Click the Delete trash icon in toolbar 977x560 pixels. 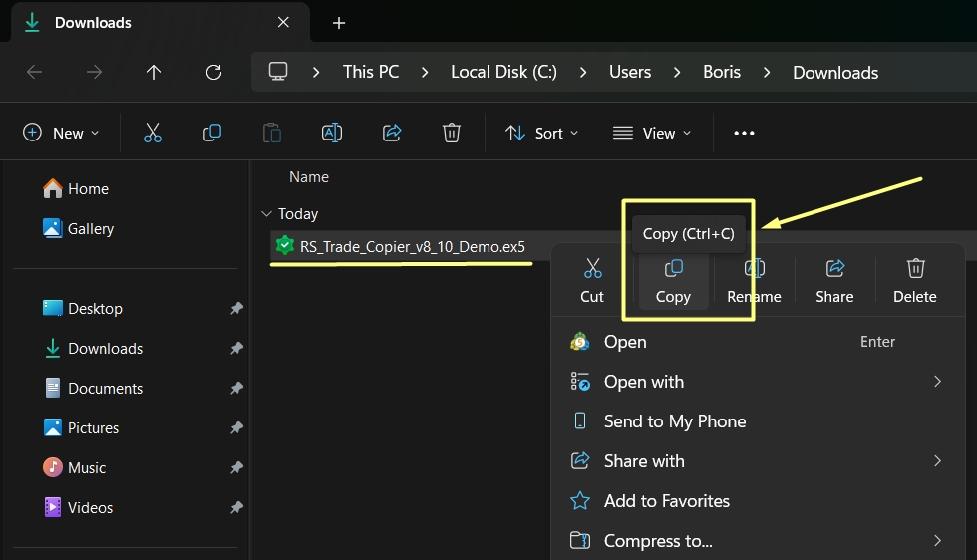coord(452,133)
